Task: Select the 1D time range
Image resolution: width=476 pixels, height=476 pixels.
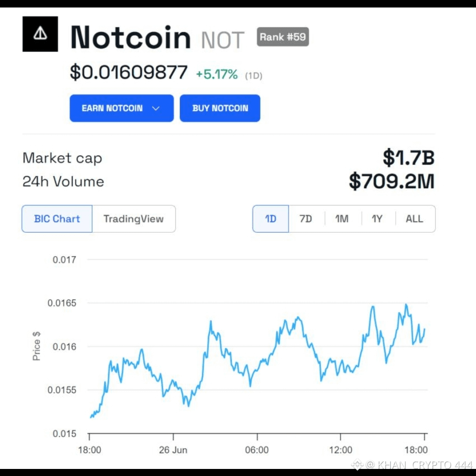Action: point(271,219)
